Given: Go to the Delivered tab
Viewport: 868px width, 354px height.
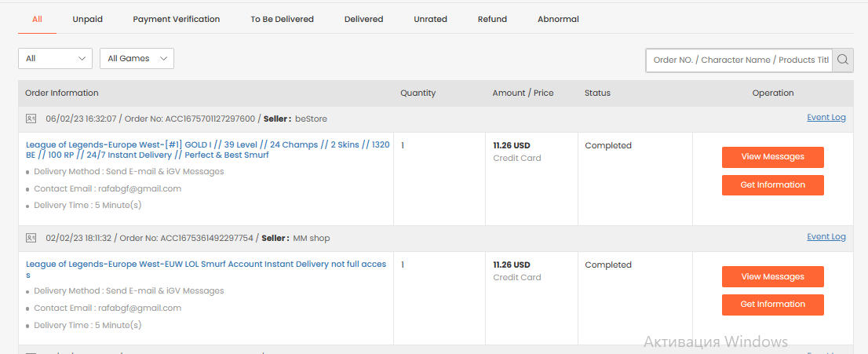Looking at the screenshot, I should click(363, 19).
